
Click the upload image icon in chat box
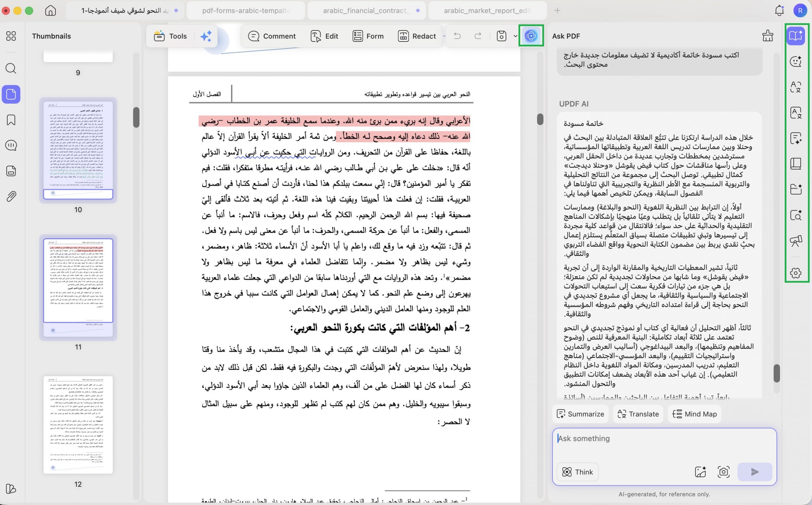700,472
